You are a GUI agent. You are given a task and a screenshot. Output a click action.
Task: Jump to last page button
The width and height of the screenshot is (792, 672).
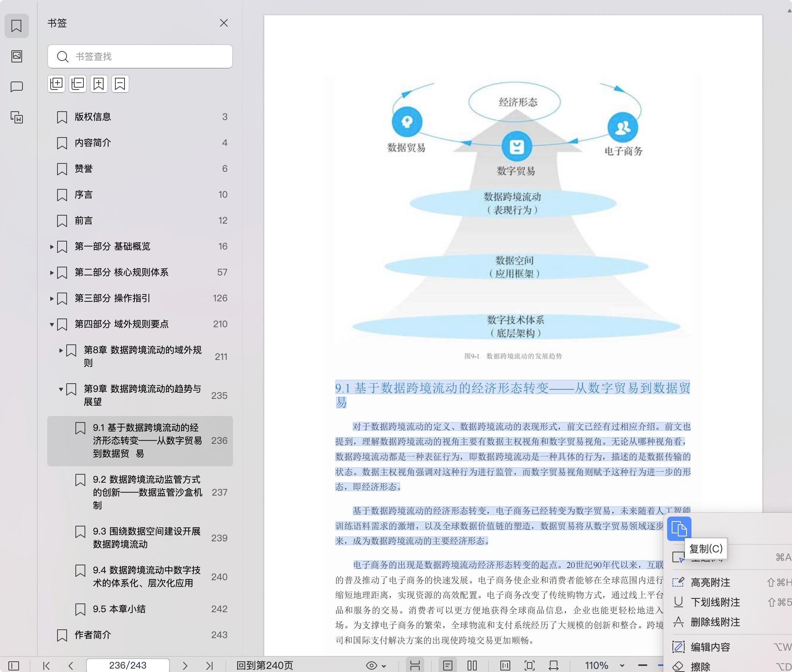[209, 666]
